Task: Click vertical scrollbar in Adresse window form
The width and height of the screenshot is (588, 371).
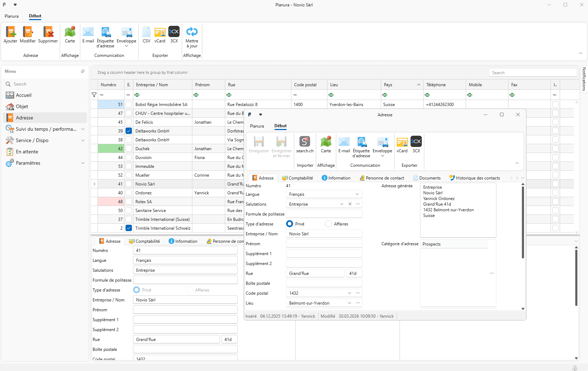Action: click(523, 223)
